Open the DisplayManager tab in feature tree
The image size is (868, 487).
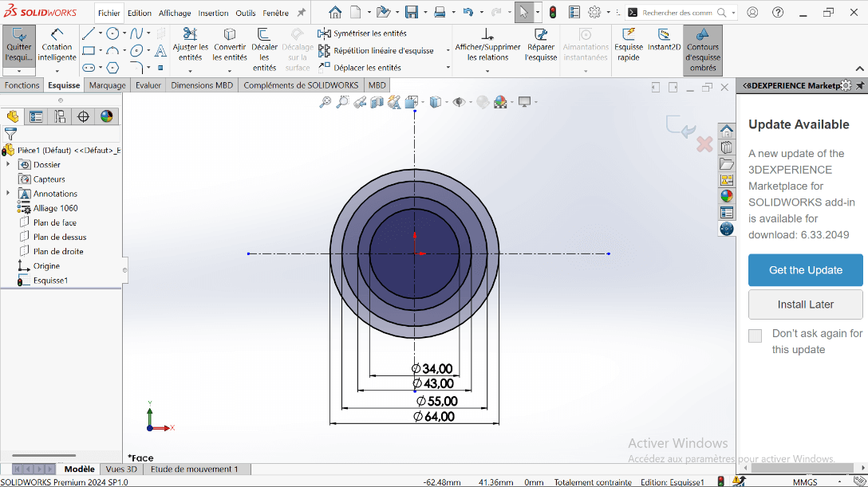pyautogui.click(x=107, y=116)
